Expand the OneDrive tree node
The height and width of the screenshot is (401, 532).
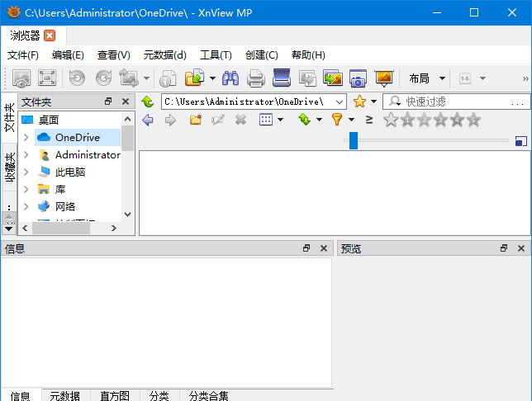pyautogui.click(x=26, y=137)
